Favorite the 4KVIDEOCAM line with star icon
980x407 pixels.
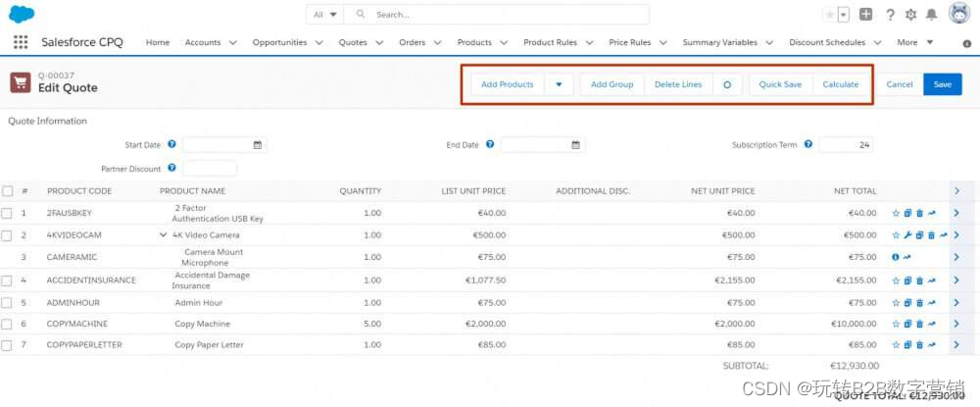point(896,235)
